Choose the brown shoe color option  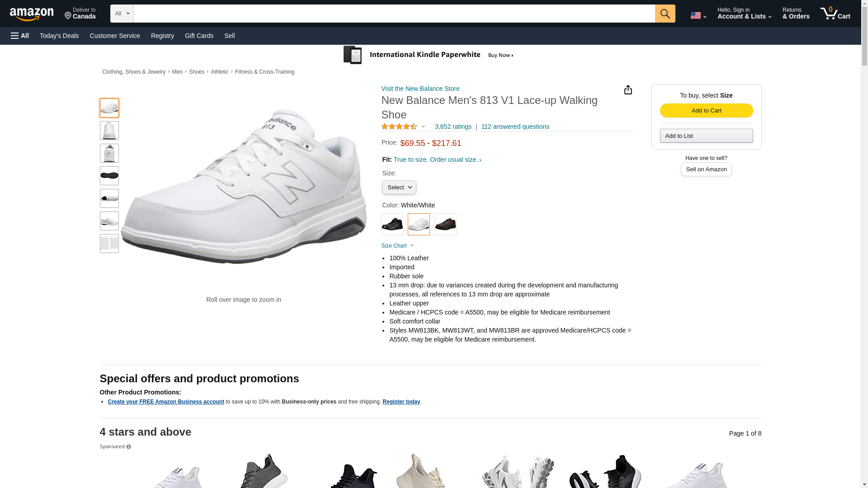click(445, 224)
